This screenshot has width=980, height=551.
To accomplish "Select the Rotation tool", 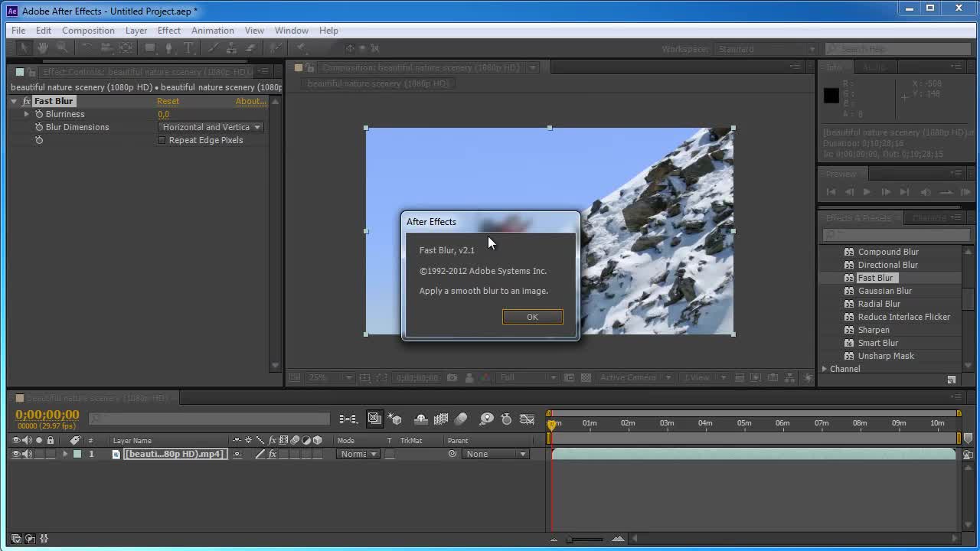I will click(87, 47).
